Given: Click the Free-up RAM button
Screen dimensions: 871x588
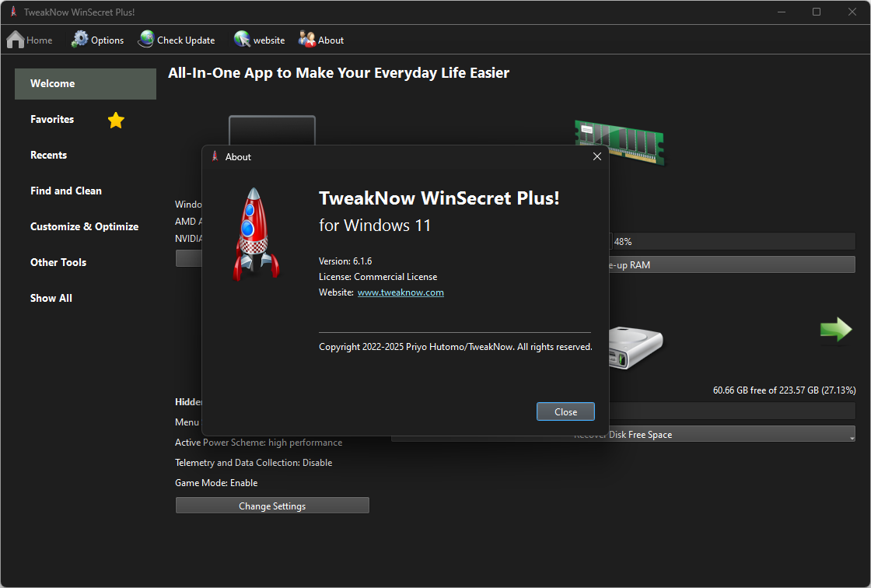Looking at the screenshot, I should 732,264.
